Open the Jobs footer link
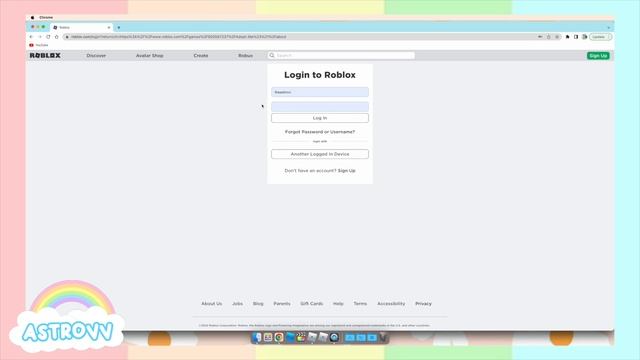Screen dimensions: 640x360 pyautogui.click(x=238, y=304)
